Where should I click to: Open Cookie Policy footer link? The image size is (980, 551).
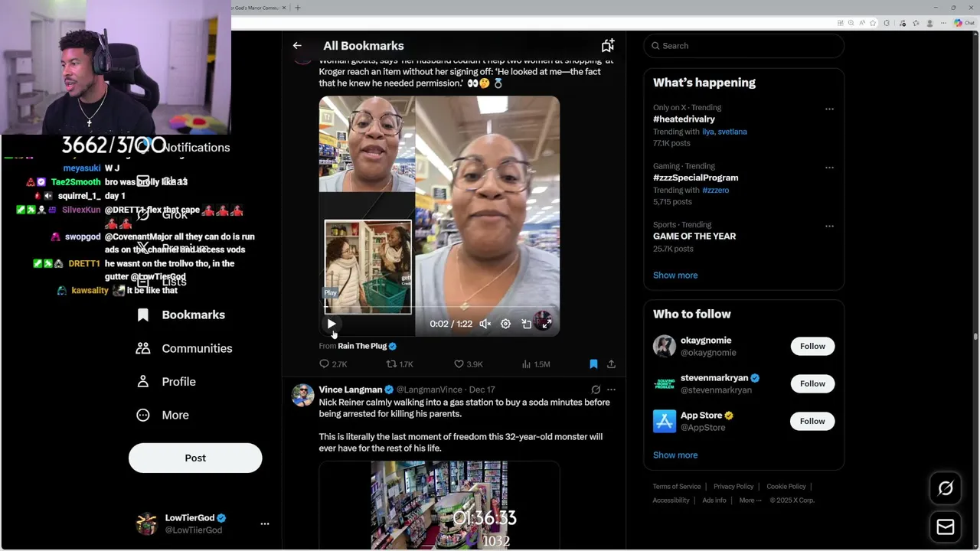click(786, 487)
